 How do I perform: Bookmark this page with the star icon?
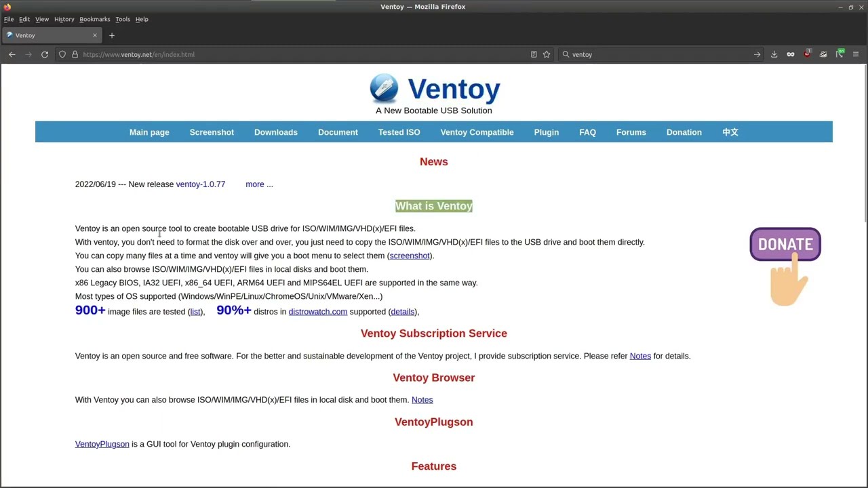[547, 54]
